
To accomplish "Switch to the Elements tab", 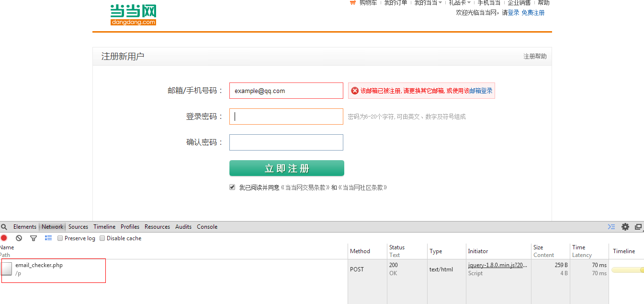I will tap(24, 226).
